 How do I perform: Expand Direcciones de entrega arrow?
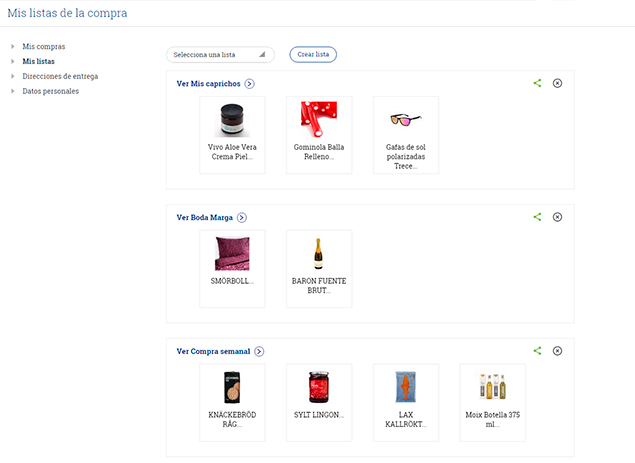[x=13, y=76]
